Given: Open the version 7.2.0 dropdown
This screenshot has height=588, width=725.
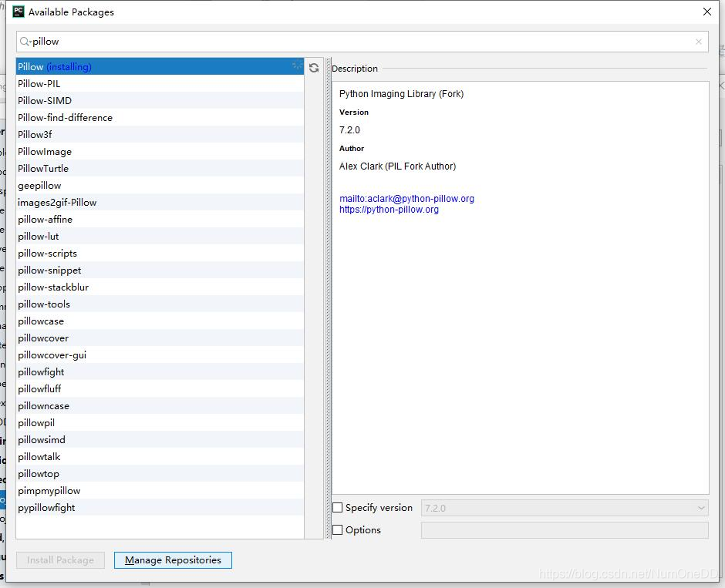Looking at the screenshot, I should (x=565, y=508).
